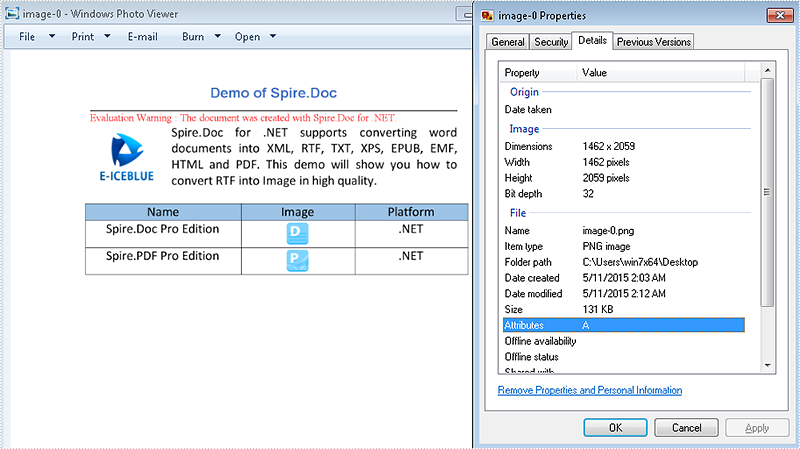Open the Print menu
The height and width of the screenshot is (449, 800).
(83, 37)
